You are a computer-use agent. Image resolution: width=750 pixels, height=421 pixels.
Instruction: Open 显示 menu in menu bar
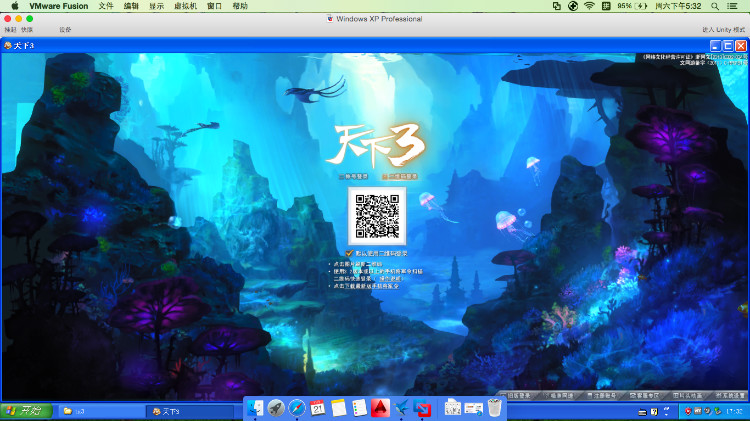point(156,6)
